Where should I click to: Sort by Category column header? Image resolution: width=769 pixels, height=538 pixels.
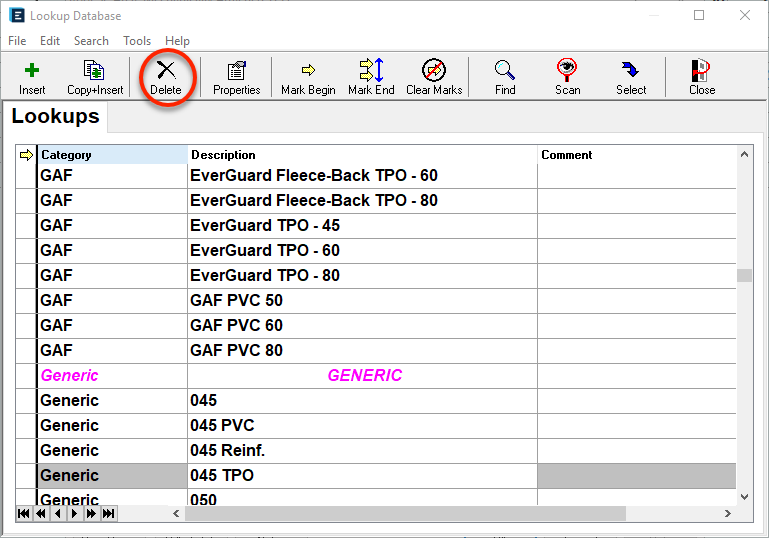pyautogui.click(x=113, y=155)
